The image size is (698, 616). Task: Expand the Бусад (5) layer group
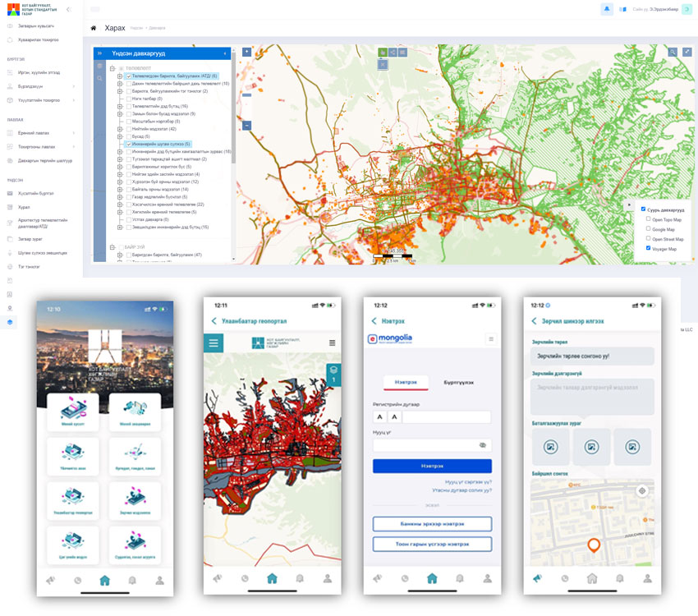click(x=120, y=136)
